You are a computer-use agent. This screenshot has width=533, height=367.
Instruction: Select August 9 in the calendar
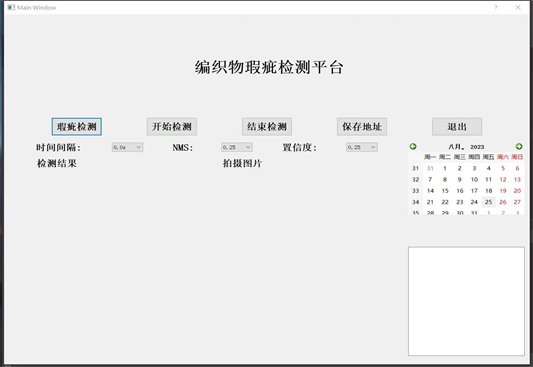point(460,179)
